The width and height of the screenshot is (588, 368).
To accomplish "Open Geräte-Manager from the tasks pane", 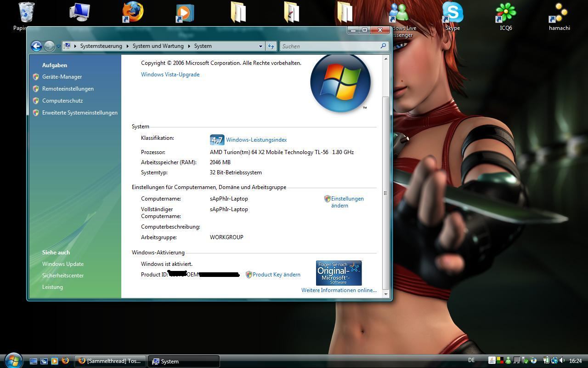I will [62, 77].
